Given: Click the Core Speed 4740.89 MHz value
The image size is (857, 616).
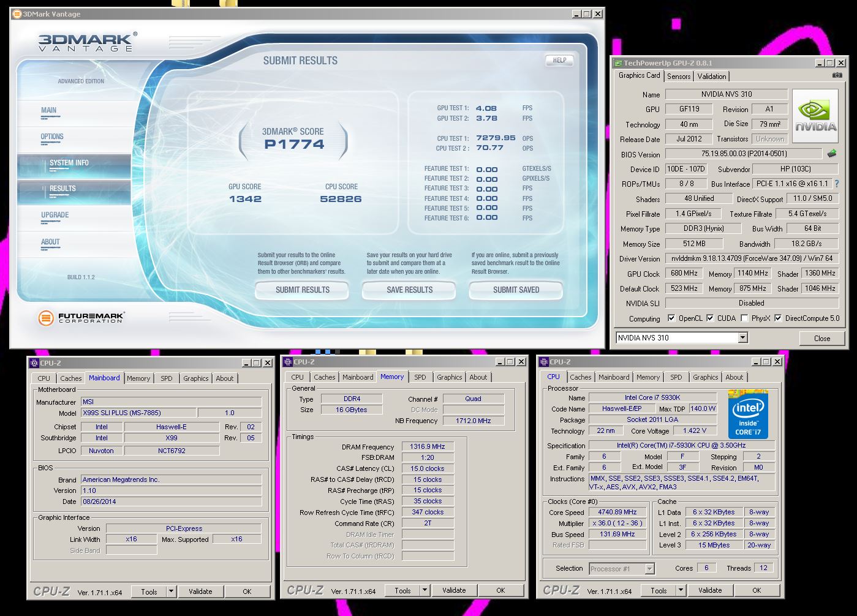Looking at the screenshot, I should 617,513.
